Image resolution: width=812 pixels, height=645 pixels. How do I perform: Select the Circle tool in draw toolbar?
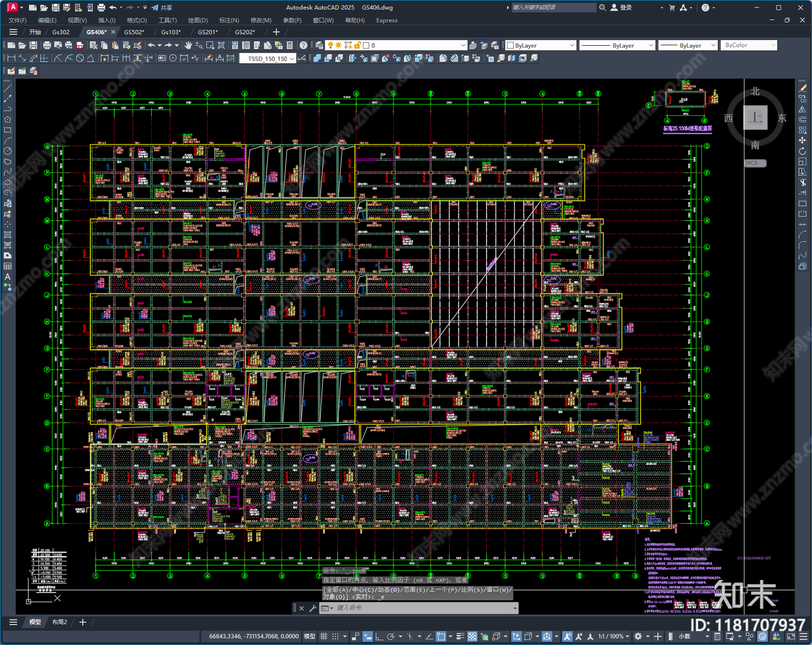pos(8,151)
